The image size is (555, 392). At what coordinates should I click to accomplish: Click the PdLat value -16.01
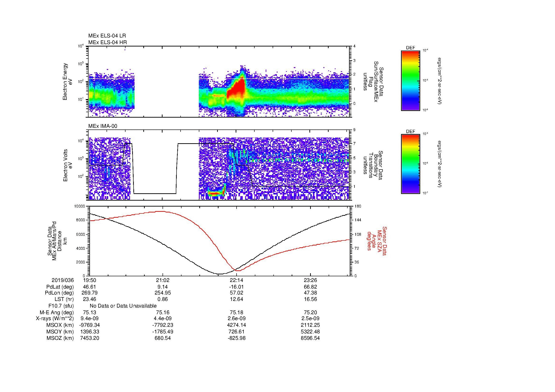[x=236, y=287]
